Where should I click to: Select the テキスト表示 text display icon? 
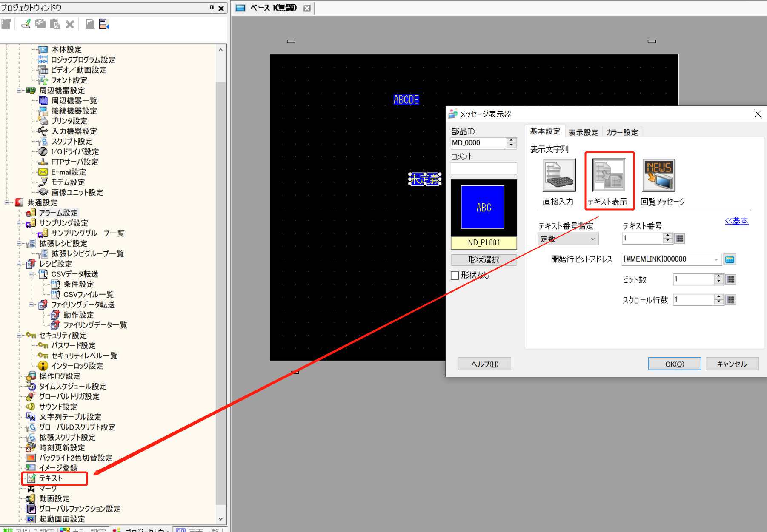tap(609, 175)
